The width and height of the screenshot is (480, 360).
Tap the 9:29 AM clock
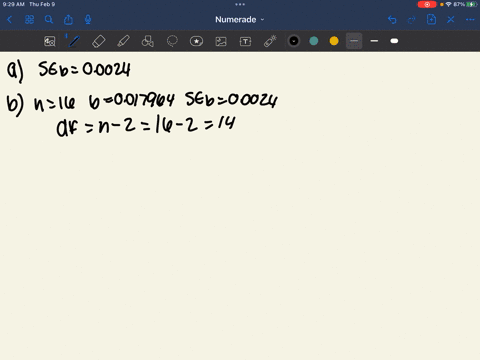pyautogui.click(x=14, y=4)
